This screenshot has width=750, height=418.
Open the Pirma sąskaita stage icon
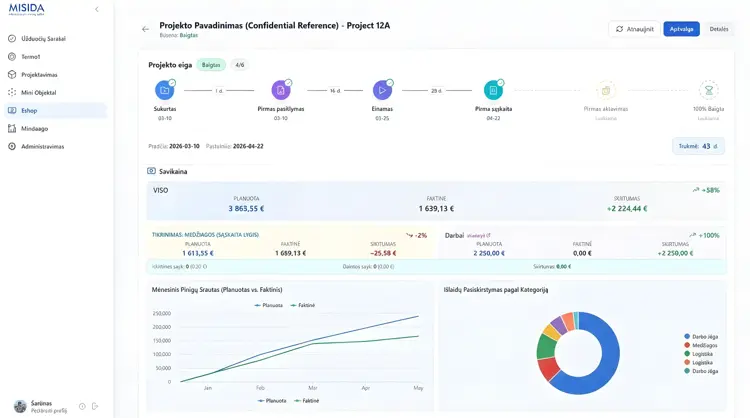[x=493, y=90]
